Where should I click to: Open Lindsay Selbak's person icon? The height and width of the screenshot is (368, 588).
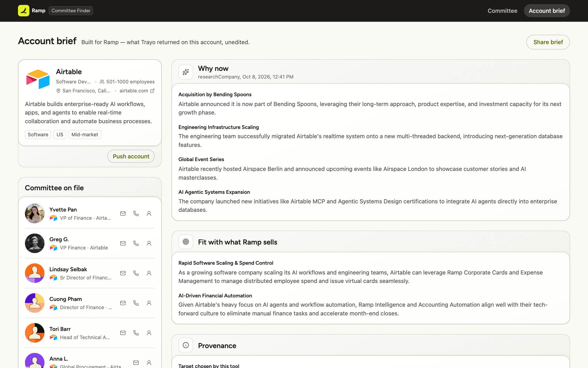(x=149, y=273)
